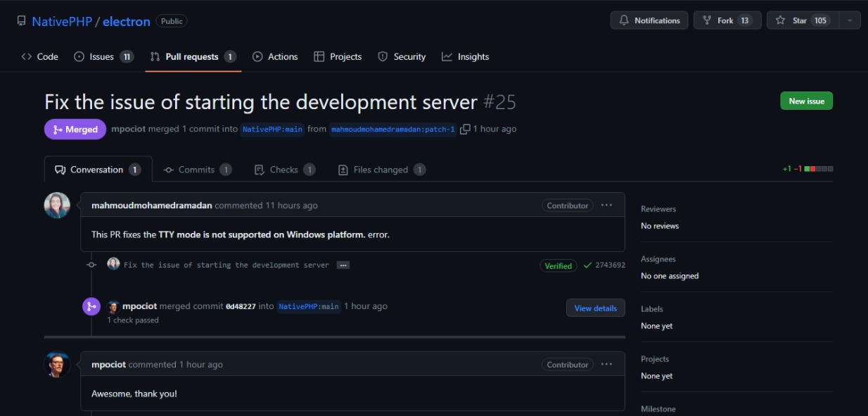This screenshot has width=868, height=416.
Task: Open the three-dot menu on mahmoudmohamedramadan's comment
Action: (607, 206)
